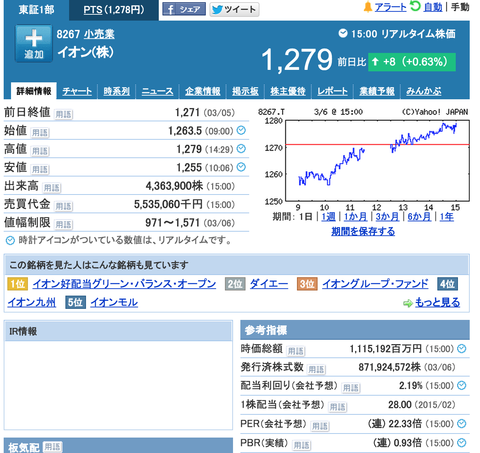Click the 用語 glossary icon beside 1株配当

(337, 407)
